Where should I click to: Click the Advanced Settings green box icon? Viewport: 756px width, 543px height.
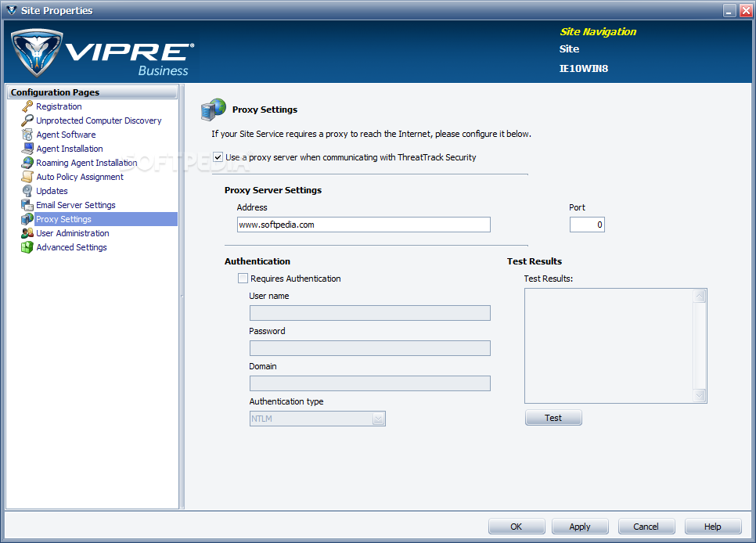coord(27,247)
